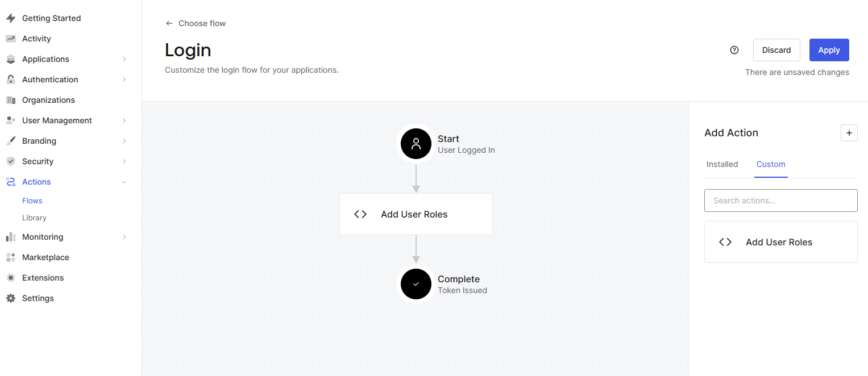
Task: Click the Complete node with checkmark
Action: coord(416,284)
